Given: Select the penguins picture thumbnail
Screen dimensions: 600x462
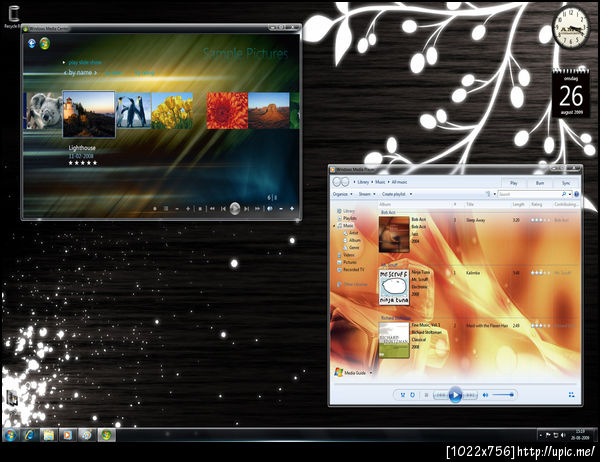Looking at the screenshot, I should [x=133, y=111].
